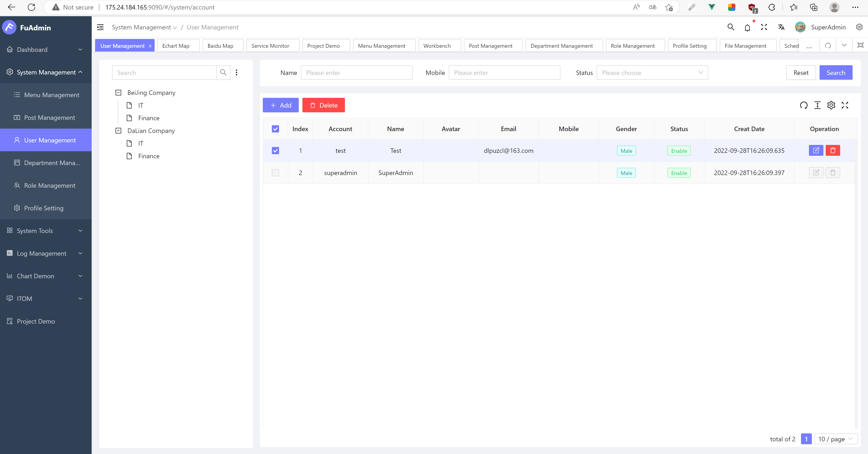Screen dimensions: 868x454
Task: Open Role Management in the sidebar
Action: 50,186
